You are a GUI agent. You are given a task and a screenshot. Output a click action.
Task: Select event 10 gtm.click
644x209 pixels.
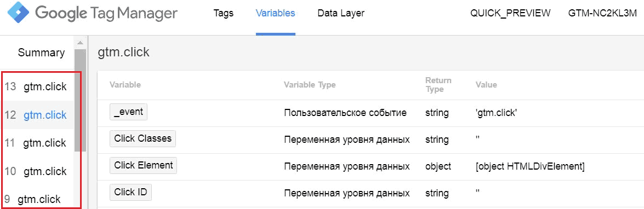36,171
